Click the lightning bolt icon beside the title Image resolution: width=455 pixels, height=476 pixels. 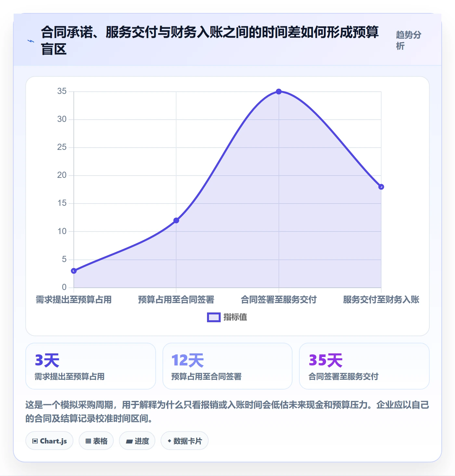[31, 41]
